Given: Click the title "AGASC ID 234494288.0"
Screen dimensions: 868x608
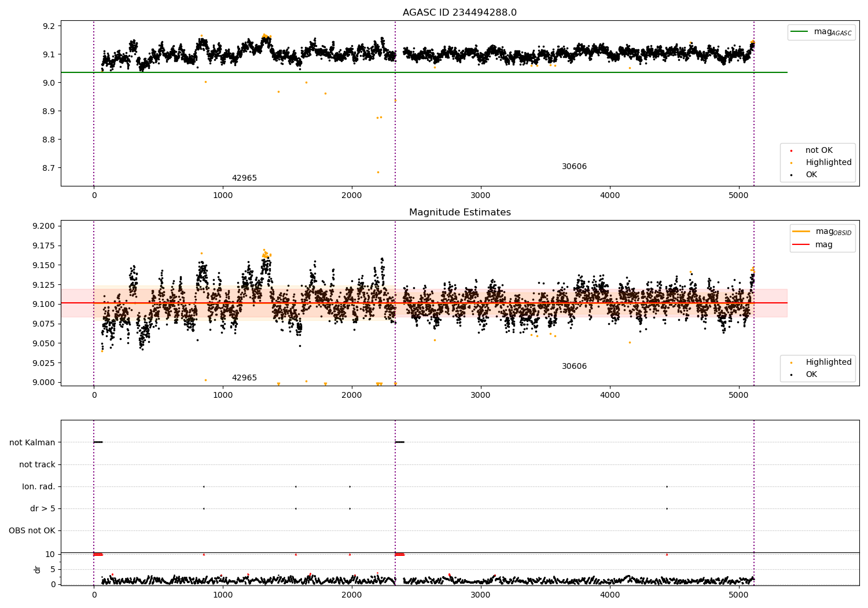Looking at the screenshot, I should pos(459,13).
